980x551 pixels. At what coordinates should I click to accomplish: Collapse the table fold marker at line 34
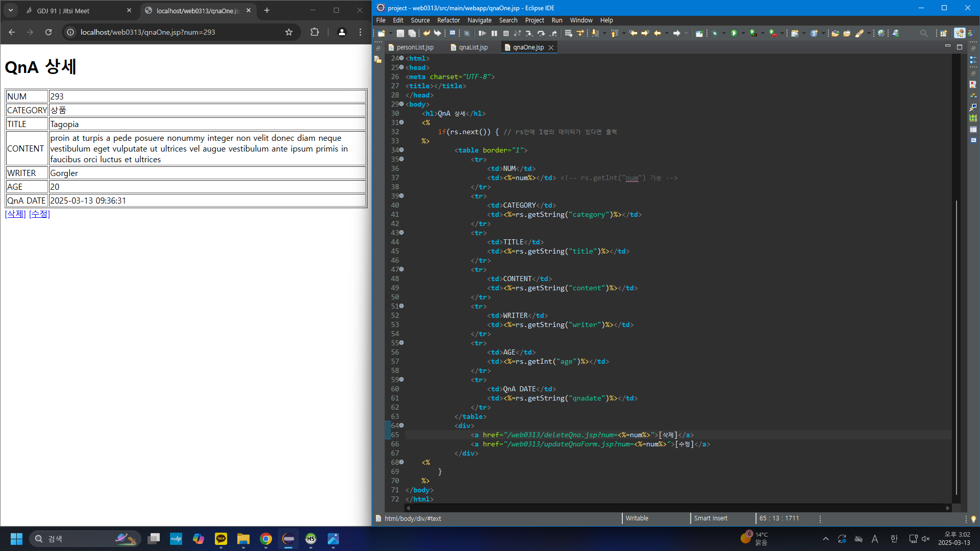[x=402, y=150]
